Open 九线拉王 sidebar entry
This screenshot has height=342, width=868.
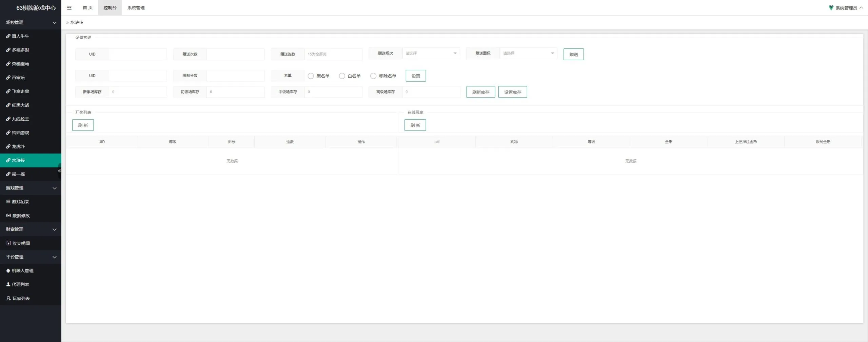coord(31,119)
